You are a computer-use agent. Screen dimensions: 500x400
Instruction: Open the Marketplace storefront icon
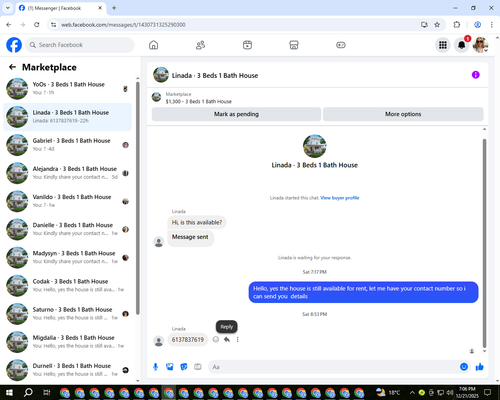pyautogui.click(x=294, y=45)
